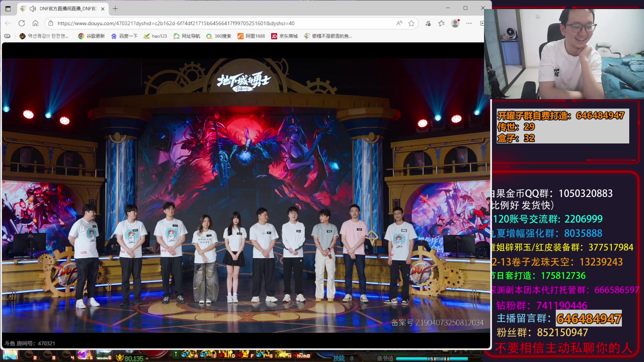This screenshot has width=644, height=362.
Task: Click the 传世: 29 counter
Action: (x=516, y=127)
